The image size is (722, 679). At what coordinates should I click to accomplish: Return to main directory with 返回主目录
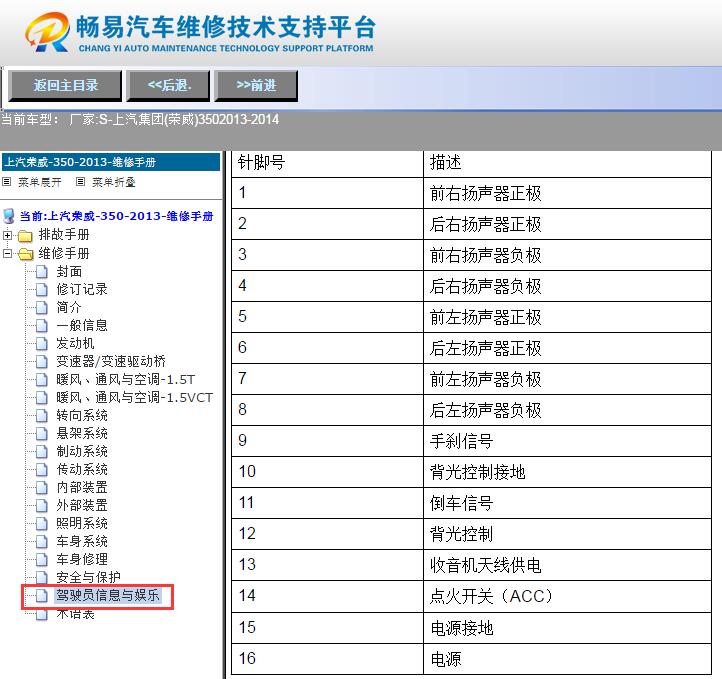coord(65,85)
